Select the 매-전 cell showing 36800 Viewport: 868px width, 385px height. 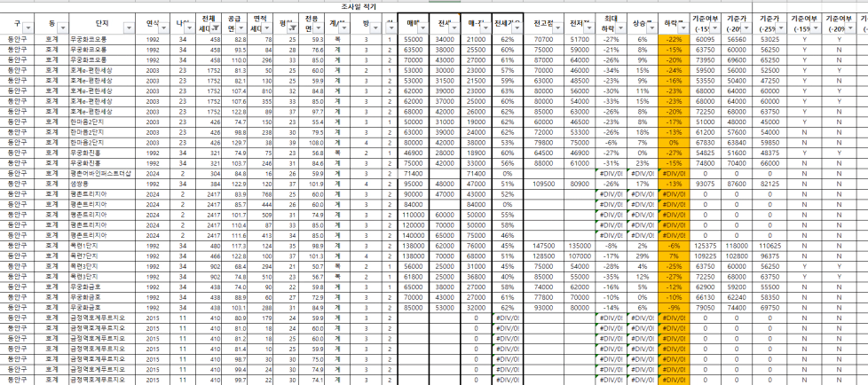click(476, 276)
